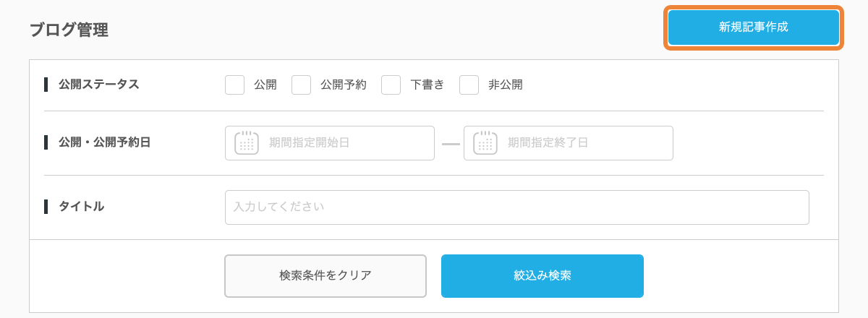This screenshot has width=868, height=318.
Task: Click the 新規記事作成 button
Action: (x=753, y=27)
